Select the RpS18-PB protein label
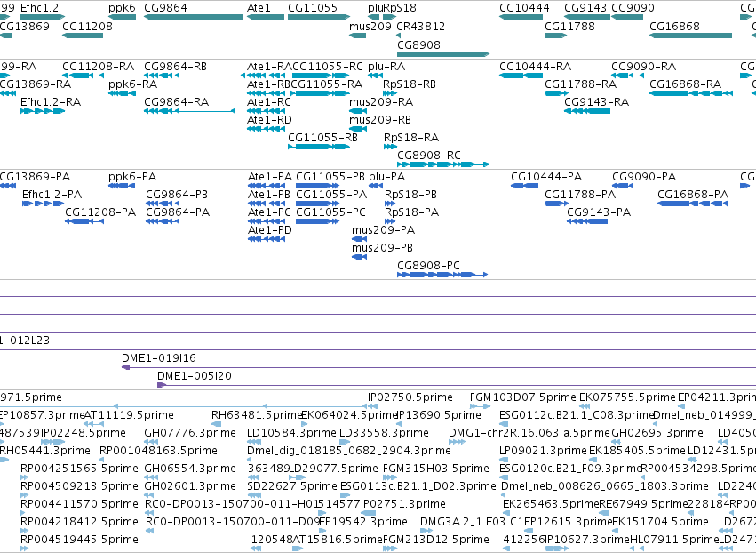Image resolution: width=756 pixels, height=553 pixels. pyautogui.click(x=410, y=195)
